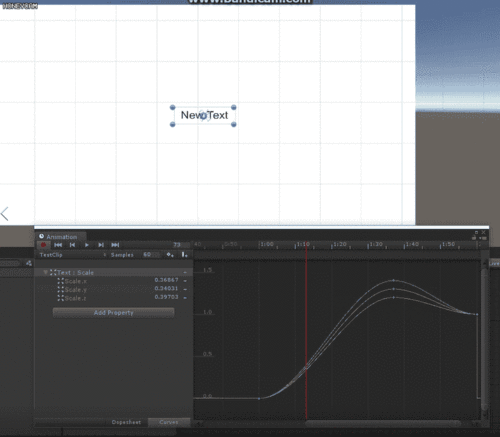Select the Scale.x property row
The height and width of the screenshot is (437, 500).
point(113,281)
